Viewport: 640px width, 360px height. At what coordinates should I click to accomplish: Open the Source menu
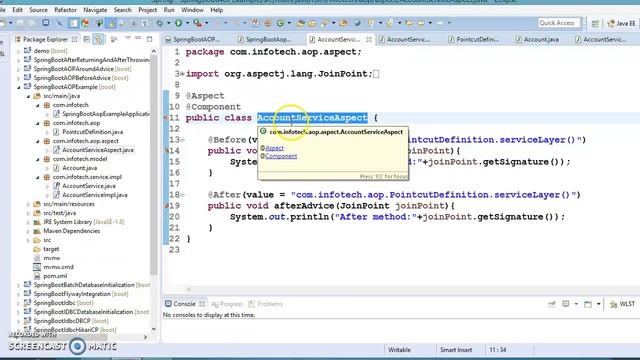[38, 10]
